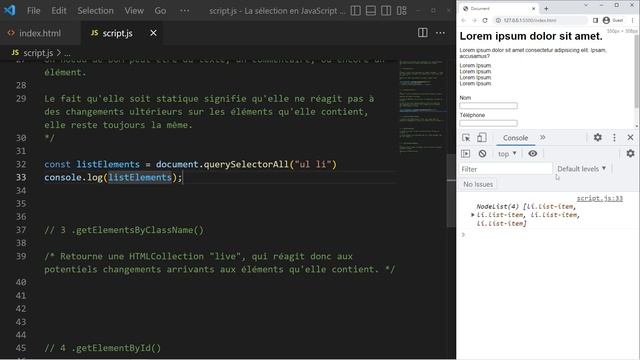Click the browser Document tab
Image resolution: width=640 pixels, height=360 pixels.
click(x=499, y=8)
